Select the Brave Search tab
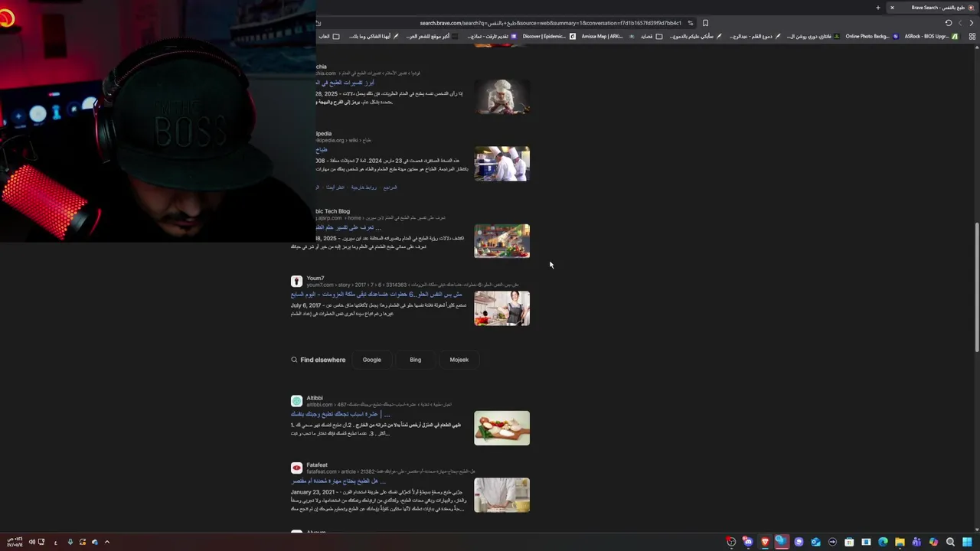Screen dimensions: 980x551 pos(933,8)
